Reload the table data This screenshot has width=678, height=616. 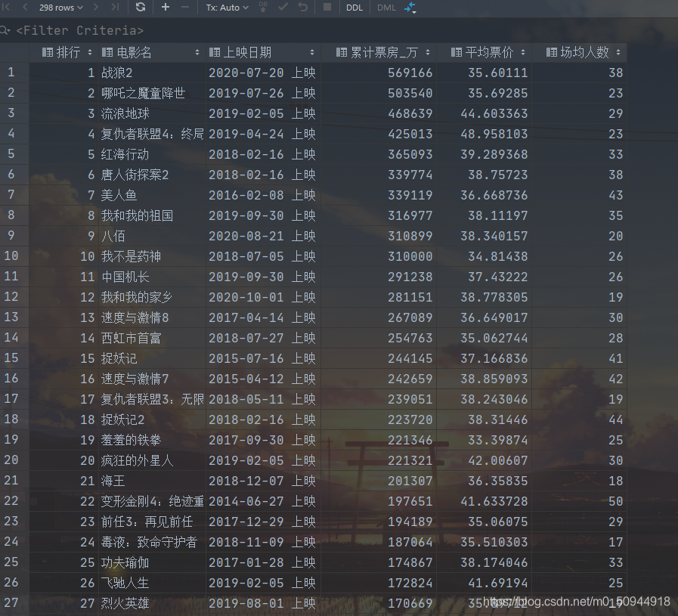pyautogui.click(x=141, y=8)
